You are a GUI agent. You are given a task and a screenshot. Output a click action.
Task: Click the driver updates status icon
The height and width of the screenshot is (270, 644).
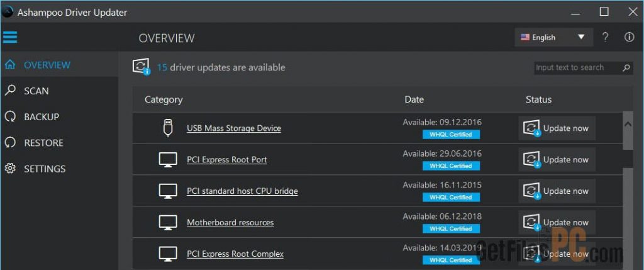[x=142, y=67]
